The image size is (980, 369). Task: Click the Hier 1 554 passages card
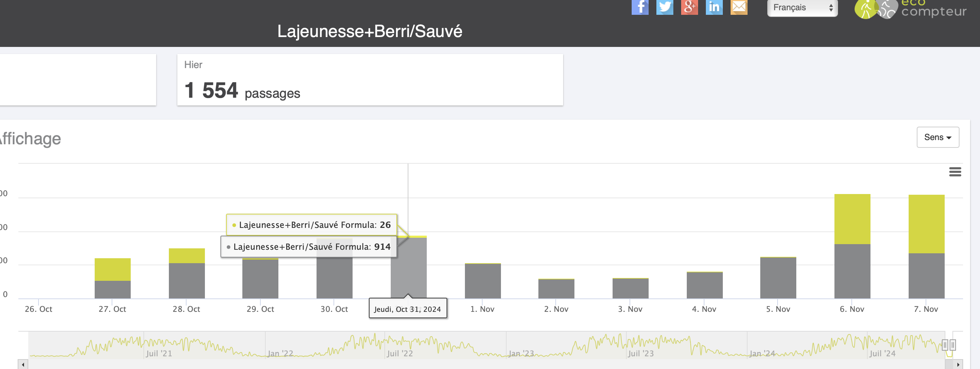click(370, 80)
